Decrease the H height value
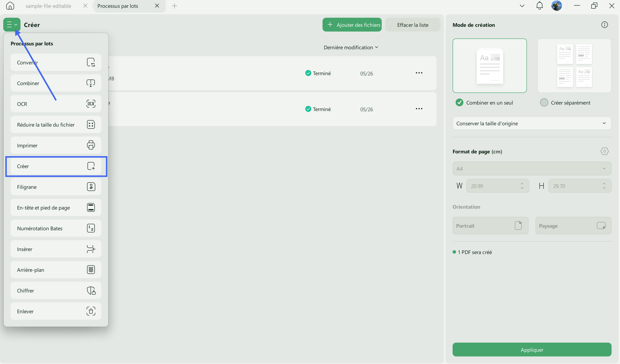The image size is (620, 364). point(604,188)
